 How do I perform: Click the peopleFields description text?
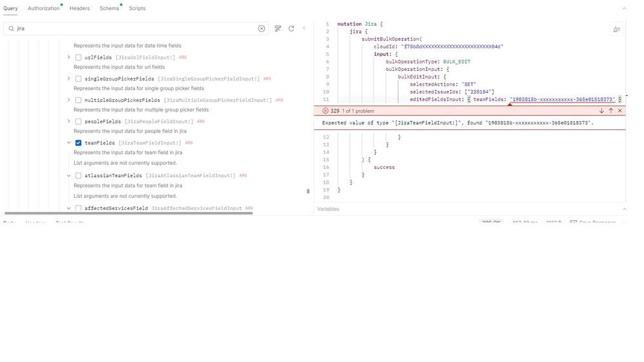130,131
